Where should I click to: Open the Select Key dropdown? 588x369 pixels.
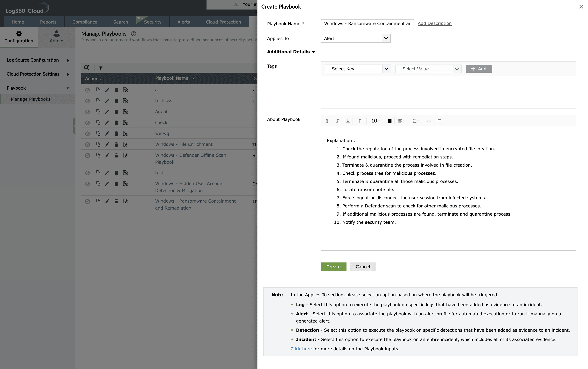(358, 69)
